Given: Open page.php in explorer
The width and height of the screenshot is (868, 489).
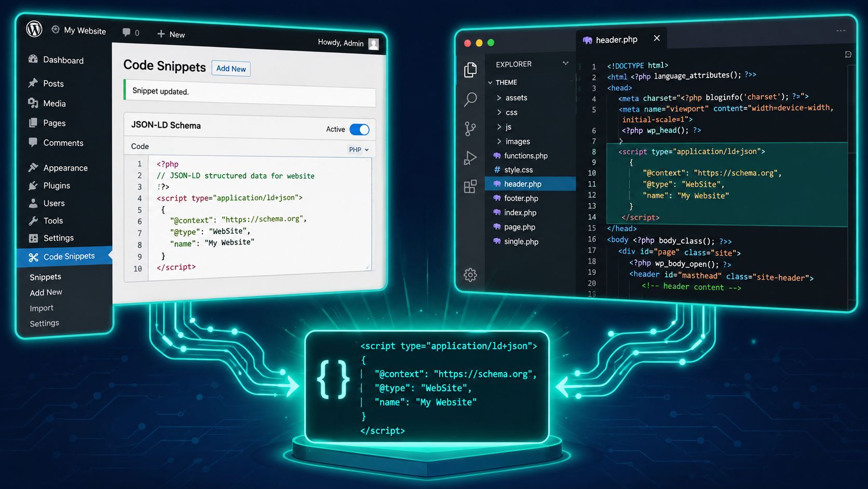Looking at the screenshot, I should (x=514, y=227).
